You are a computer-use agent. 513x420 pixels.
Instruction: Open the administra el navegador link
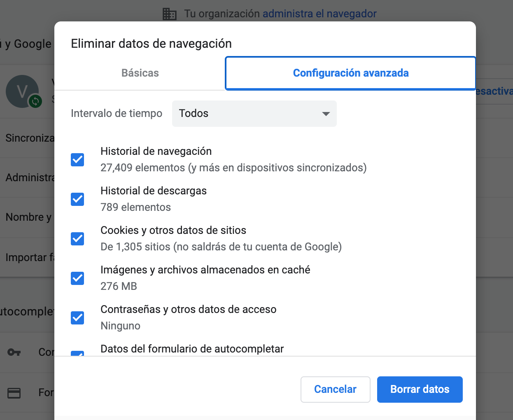click(x=319, y=14)
